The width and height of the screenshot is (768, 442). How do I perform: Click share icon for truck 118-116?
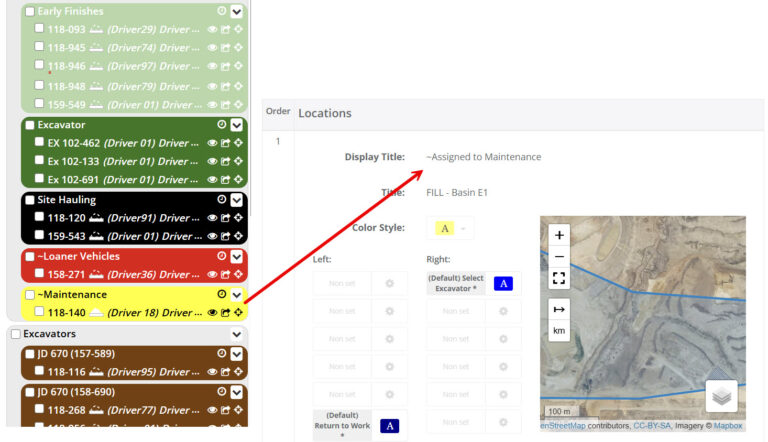pyautogui.click(x=225, y=372)
